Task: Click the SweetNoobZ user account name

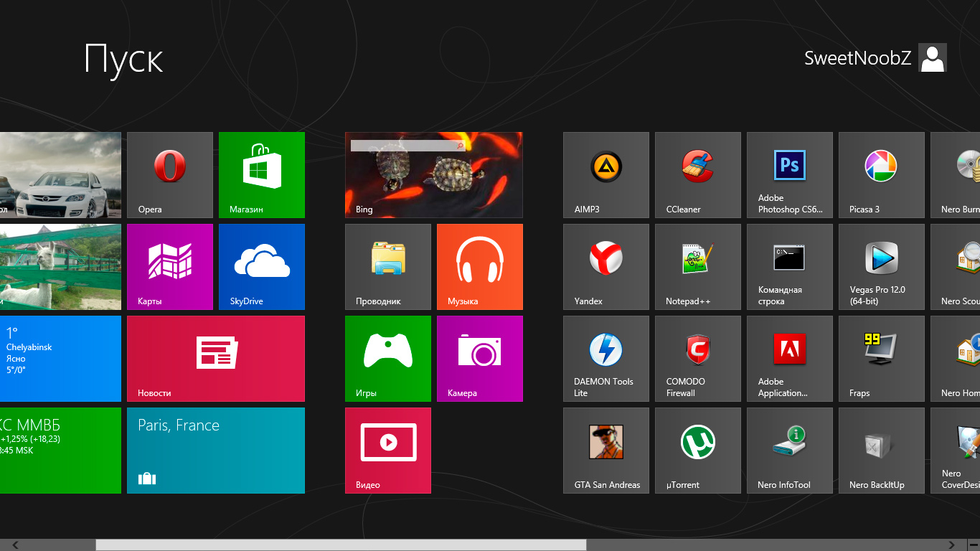Action: click(857, 58)
